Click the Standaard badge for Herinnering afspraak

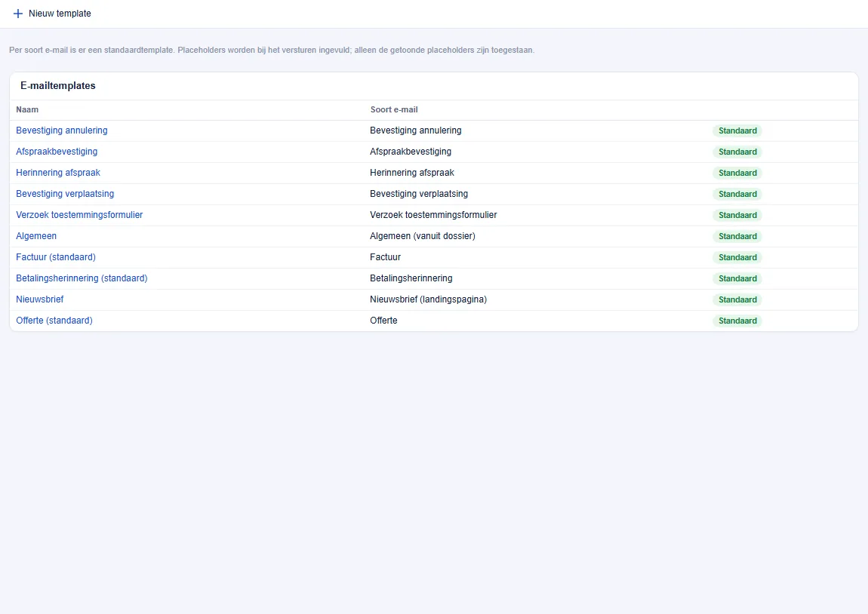coord(737,173)
